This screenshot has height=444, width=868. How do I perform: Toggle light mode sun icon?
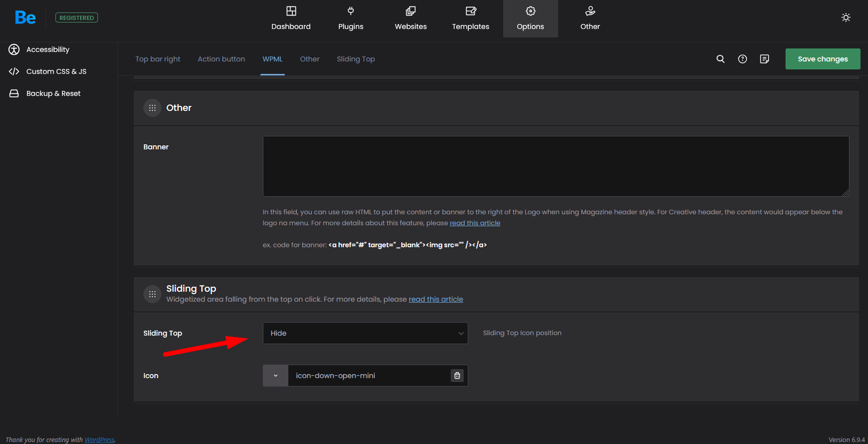(846, 17)
